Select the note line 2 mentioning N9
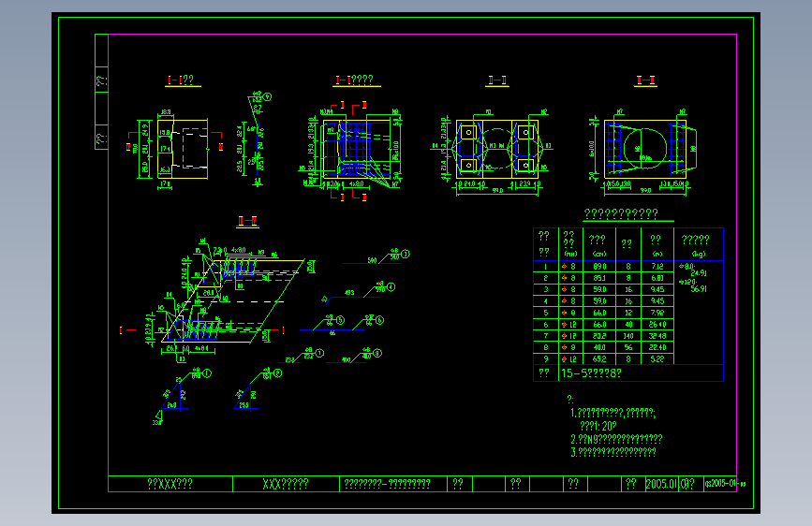Screen dimensions: 812x526 [x=616, y=439]
